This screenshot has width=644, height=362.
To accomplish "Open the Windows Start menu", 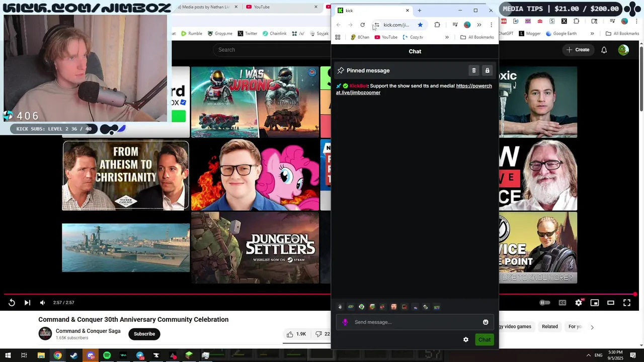I will [x=8, y=355].
